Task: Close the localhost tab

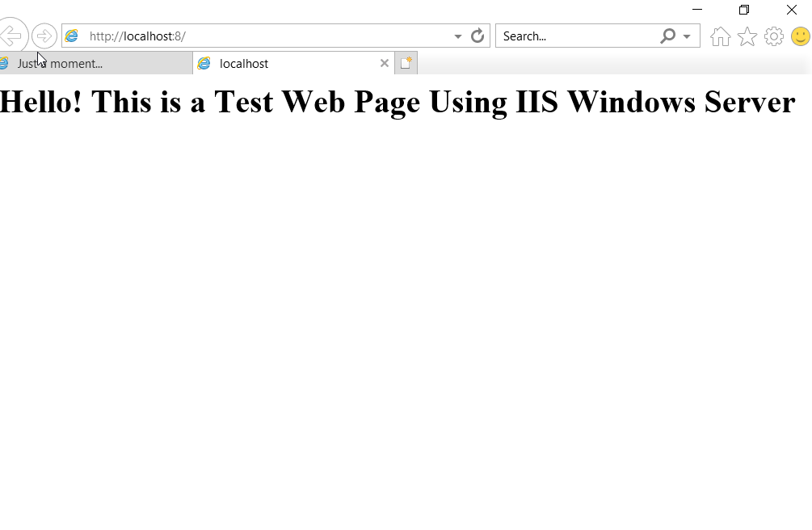Action: click(x=385, y=63)
